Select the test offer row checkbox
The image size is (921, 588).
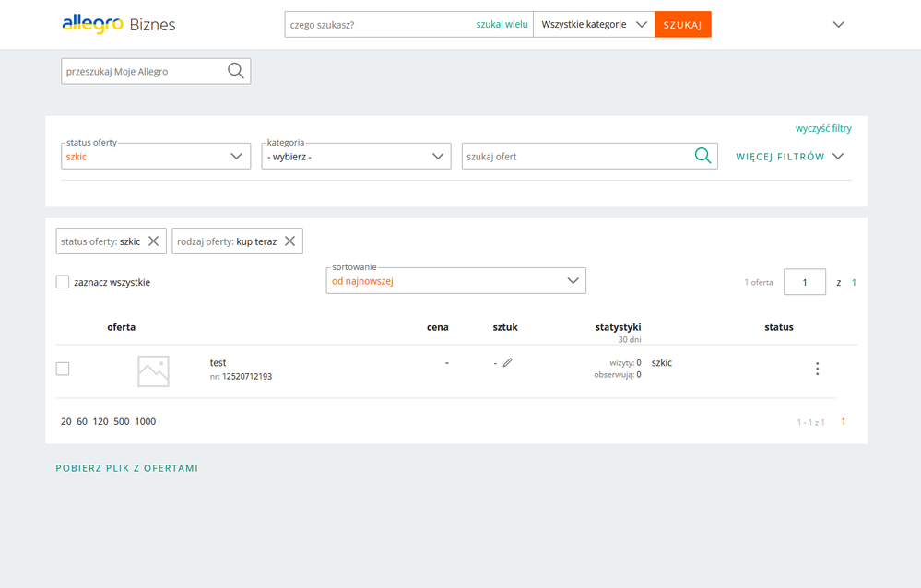tap(63, 369)
